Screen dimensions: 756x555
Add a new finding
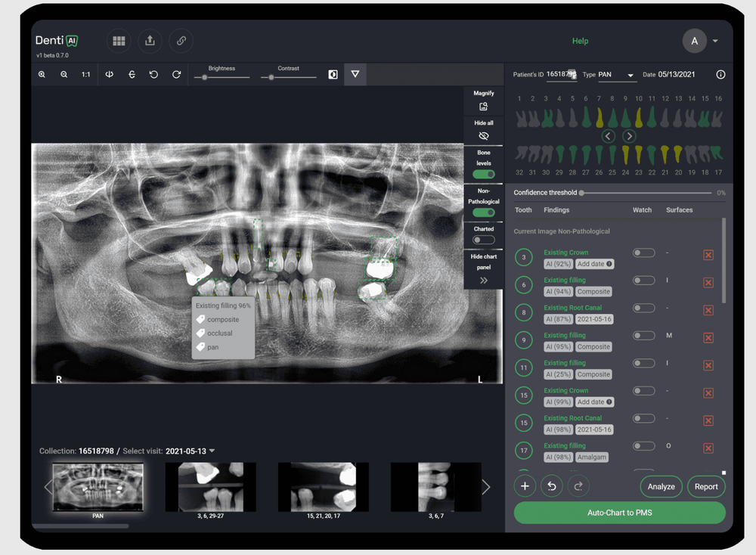coord(525,486)
